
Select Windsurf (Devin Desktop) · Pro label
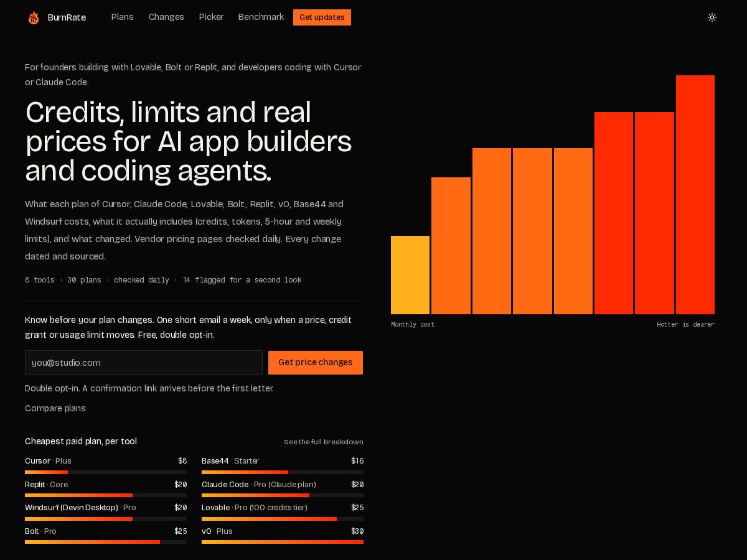click(x=80, y=508)
